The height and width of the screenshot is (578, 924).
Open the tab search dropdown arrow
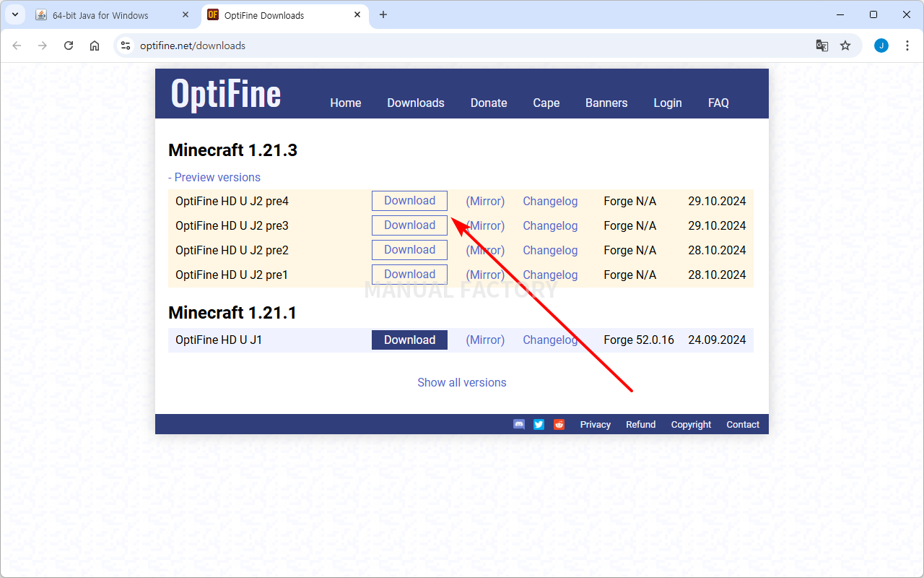coord(14,14)
